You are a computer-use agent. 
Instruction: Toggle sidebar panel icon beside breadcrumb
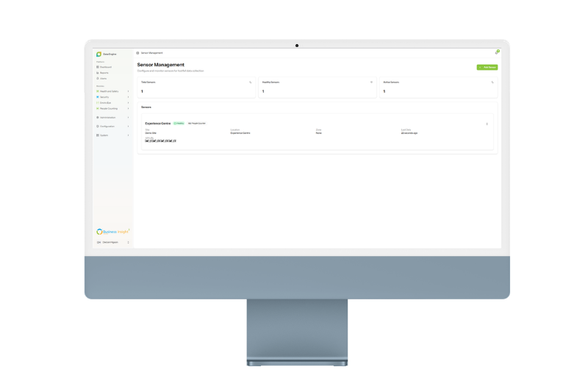click(137, 53)
